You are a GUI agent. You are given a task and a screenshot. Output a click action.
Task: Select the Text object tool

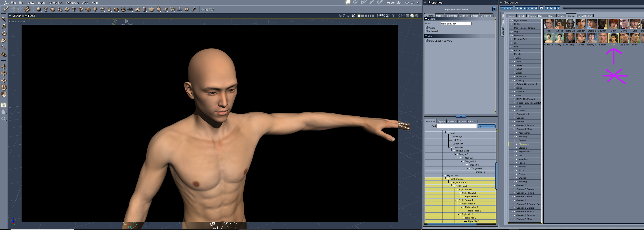pos(74,9)
